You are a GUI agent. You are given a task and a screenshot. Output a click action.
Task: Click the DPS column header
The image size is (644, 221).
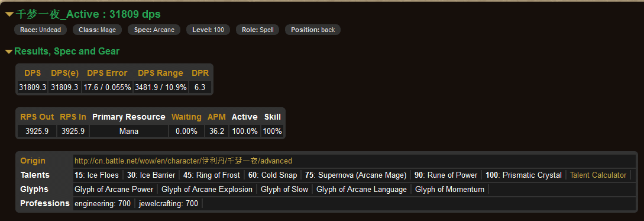click(33, 73)
